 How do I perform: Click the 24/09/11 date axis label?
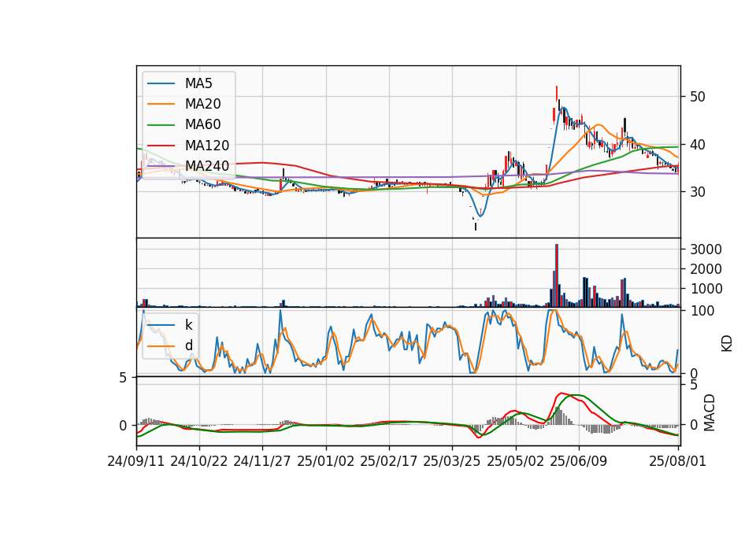click(136, 461)
